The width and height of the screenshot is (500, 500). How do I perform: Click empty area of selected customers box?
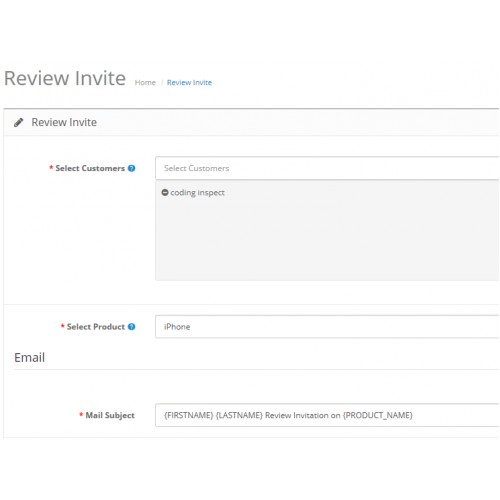tap(327, 240)
